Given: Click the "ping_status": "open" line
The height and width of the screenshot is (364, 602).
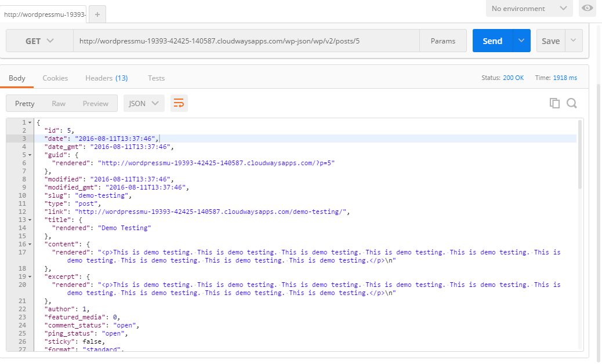Looking at the screenshot, I should (86, 333).
